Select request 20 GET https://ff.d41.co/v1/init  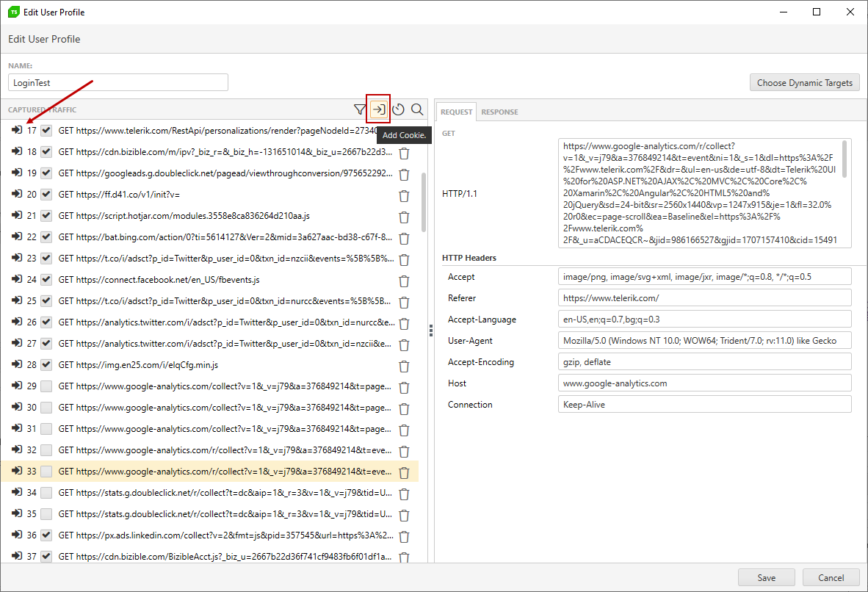(119, 195)
